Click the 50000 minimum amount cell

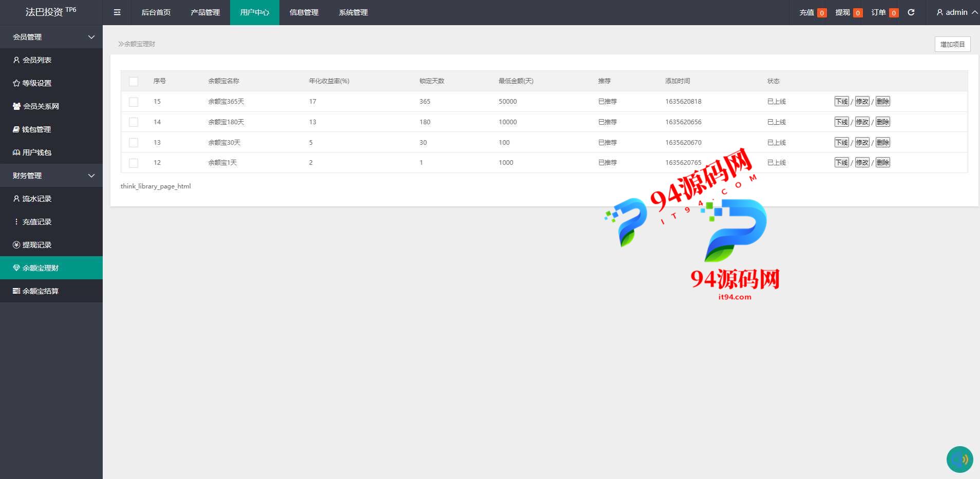click(507, 102)
